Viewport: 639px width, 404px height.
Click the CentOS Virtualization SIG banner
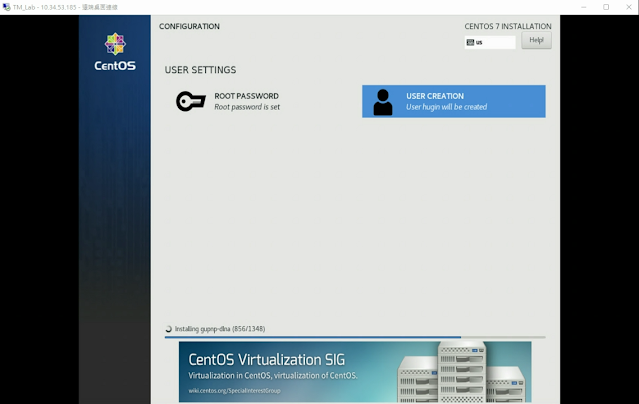(x=355, y=372)
